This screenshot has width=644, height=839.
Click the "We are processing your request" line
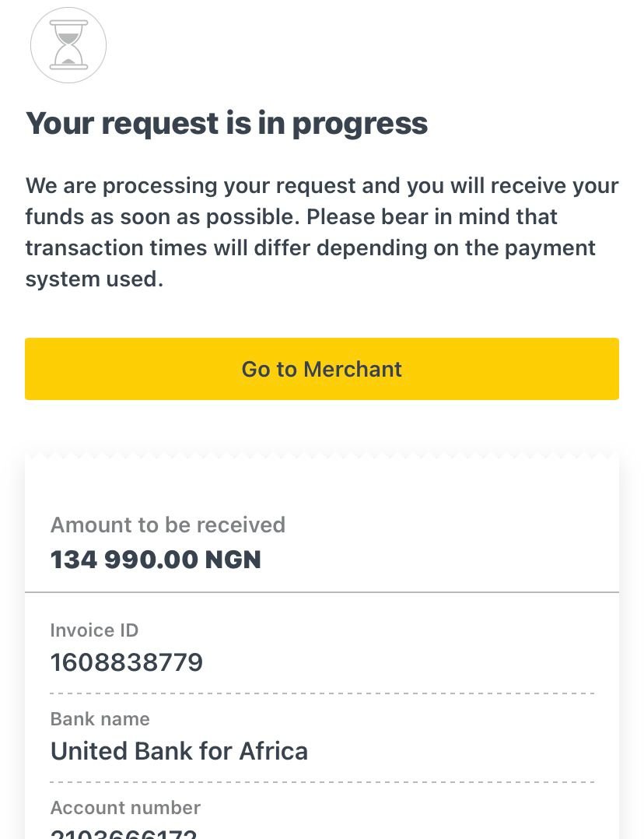321,186
